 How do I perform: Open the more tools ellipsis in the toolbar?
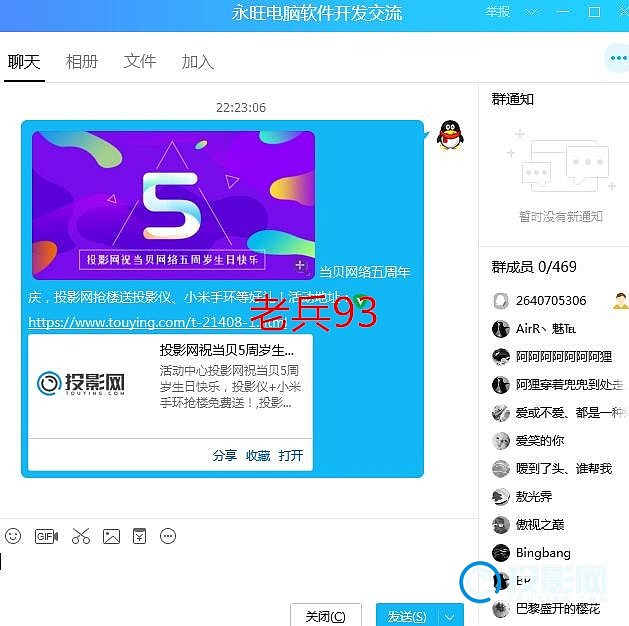(168, 537)
